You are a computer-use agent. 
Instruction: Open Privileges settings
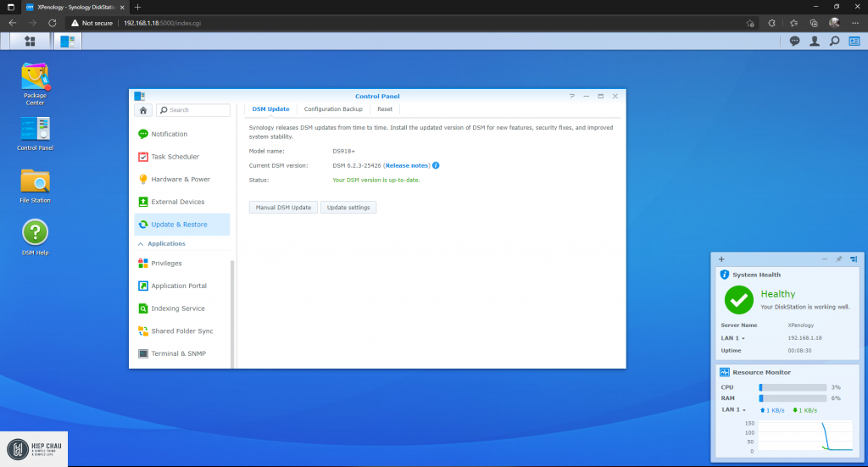[x=182, y=264]
